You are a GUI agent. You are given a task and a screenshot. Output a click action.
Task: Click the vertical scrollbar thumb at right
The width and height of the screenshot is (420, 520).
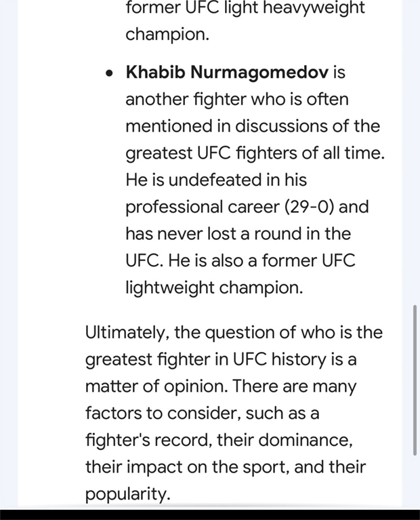(415, 380)
